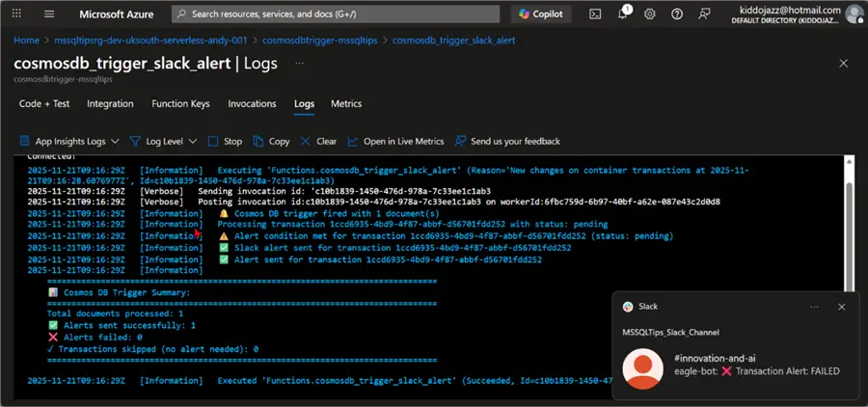Click the cosmosdbtrigger-mssqltips subtitle under the title

tap(63, 79)
